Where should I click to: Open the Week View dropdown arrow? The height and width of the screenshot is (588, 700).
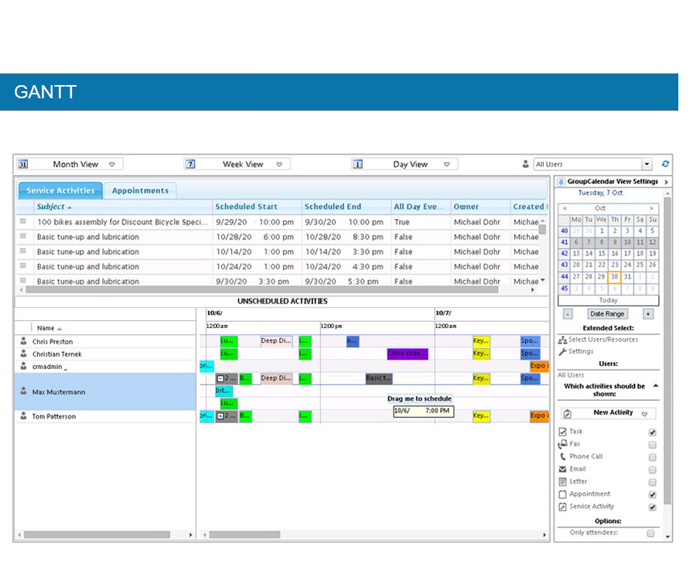[x=279, y=164]
